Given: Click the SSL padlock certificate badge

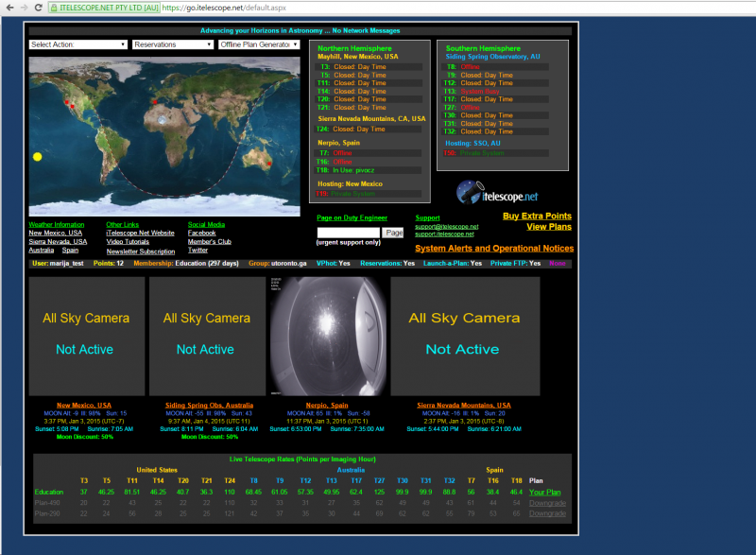Looking at the screenshot, I should click(105, 8).
